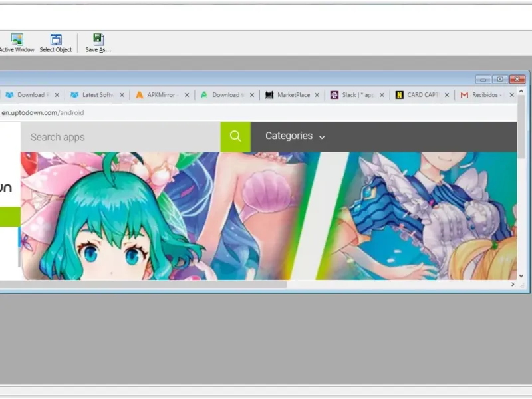This screenshot has height=399, width=532.
Task: Close the Slack tab
Action: (x=382, y=95)
